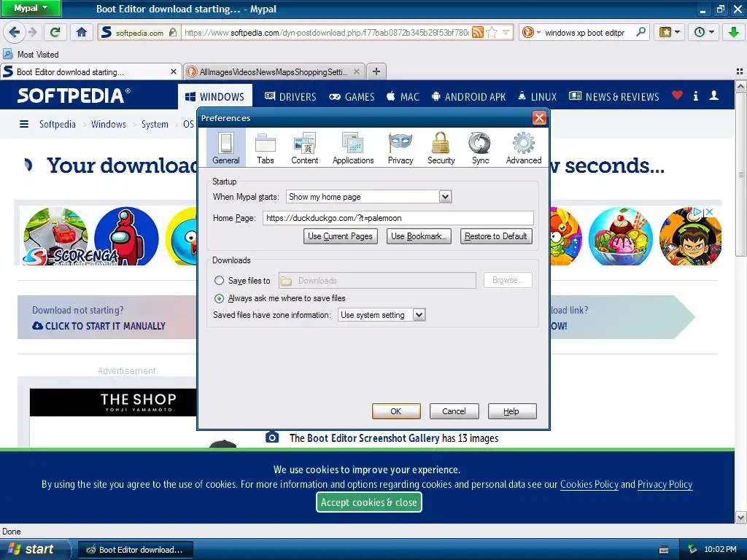Open the Advanced preferences pane
The width and height of the screenshot is (747, 560).
pyautogui.click(x=524, y=148)
